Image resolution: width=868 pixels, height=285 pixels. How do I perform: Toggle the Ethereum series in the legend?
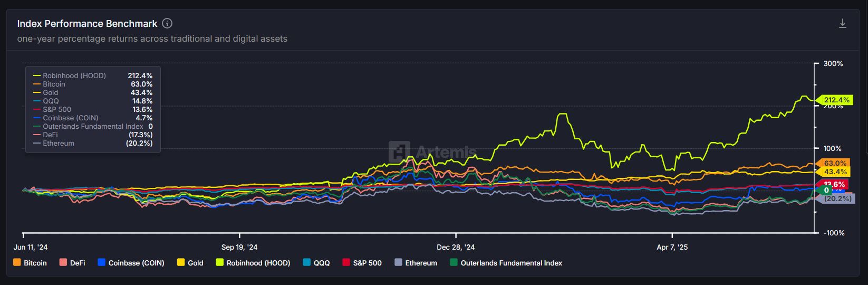[416, 263]
